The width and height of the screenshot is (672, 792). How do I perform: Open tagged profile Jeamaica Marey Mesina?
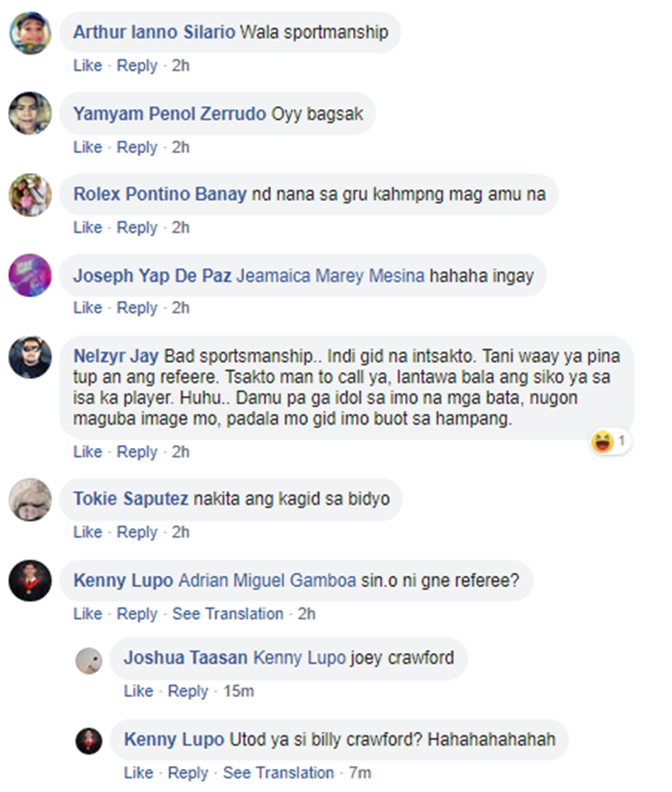point(331,276)
